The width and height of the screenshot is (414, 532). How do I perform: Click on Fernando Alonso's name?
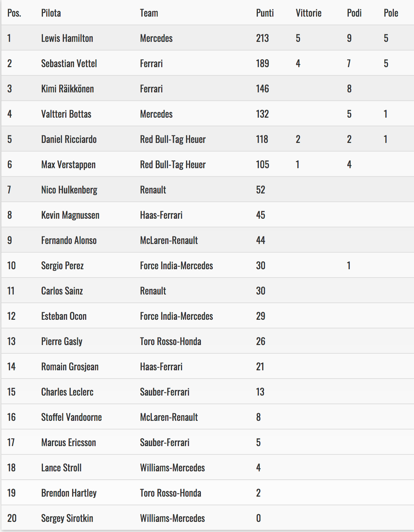[x=69, y=240]
